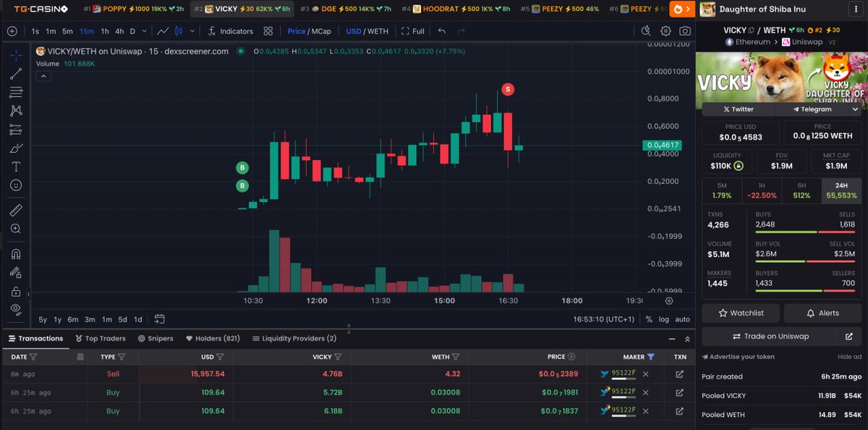
Task: Collapse the drawing toolbar side arrow
Action: (x=28, y=294)
